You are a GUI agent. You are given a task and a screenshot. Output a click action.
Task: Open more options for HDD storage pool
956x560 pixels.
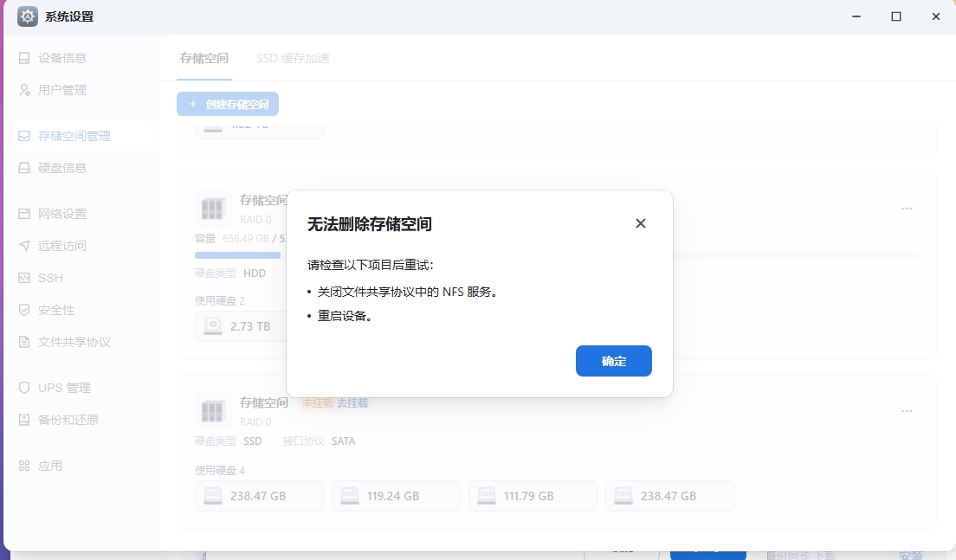907,209
